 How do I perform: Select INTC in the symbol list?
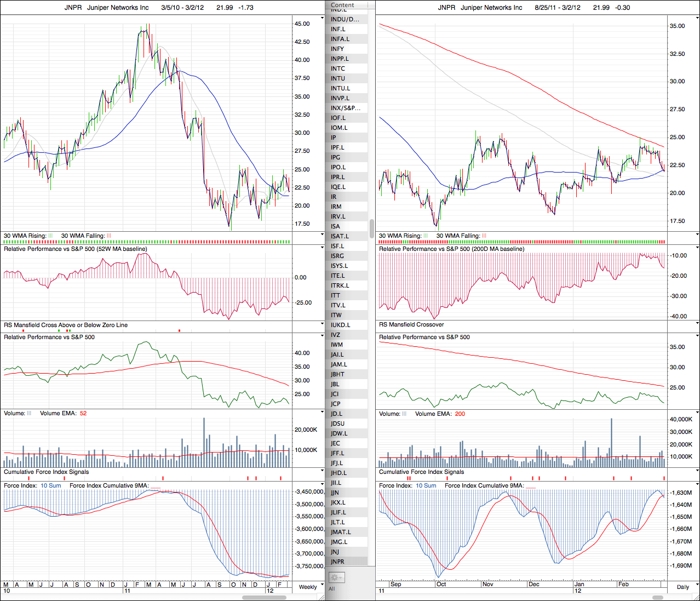pos(338,68)
